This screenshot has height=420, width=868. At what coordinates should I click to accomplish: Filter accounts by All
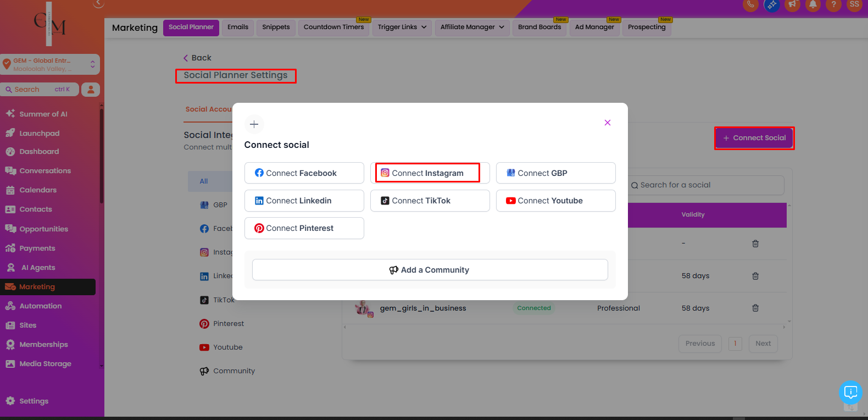click(x=210, y=181)
